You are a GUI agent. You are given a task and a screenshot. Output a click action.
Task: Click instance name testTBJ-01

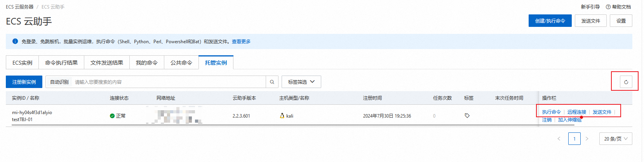pyautogui.click(x=22, y=120)
